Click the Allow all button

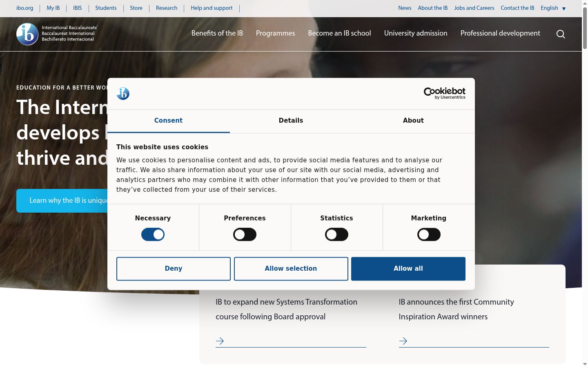coord(408,269)
